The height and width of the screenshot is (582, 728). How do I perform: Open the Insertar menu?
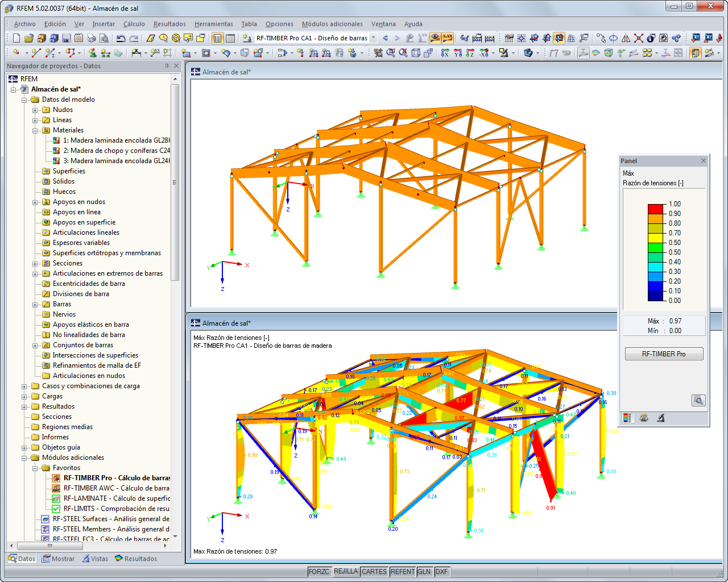[104, 24]
